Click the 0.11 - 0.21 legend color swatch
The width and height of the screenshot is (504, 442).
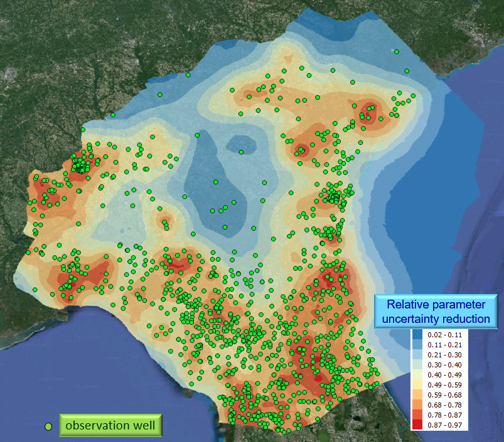click(x=417, y=345)
